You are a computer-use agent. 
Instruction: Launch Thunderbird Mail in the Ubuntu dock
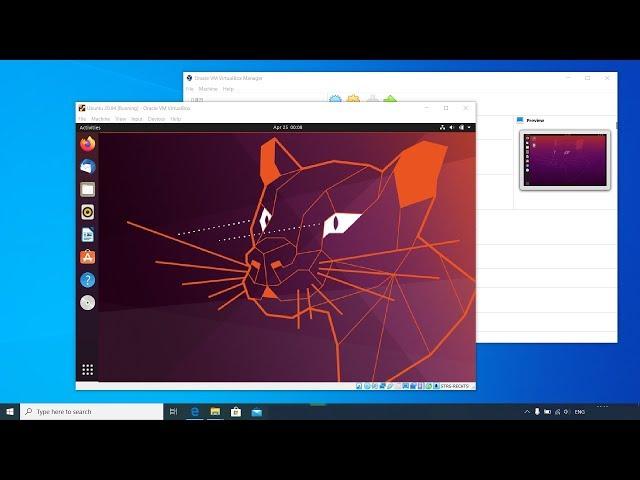click(x=87, y=167)
